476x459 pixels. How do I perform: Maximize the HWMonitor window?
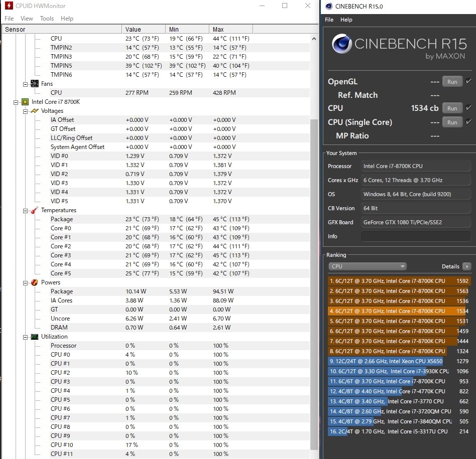pos(285,6)
